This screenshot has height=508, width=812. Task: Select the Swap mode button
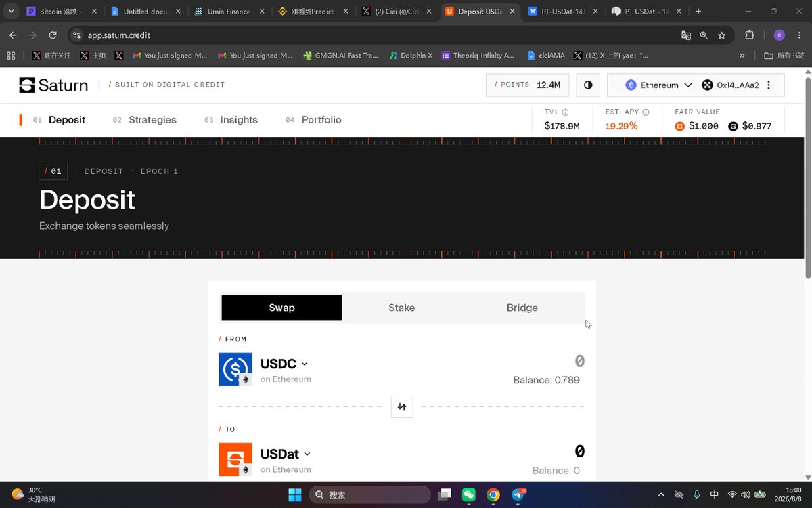(x=281, y=308)
